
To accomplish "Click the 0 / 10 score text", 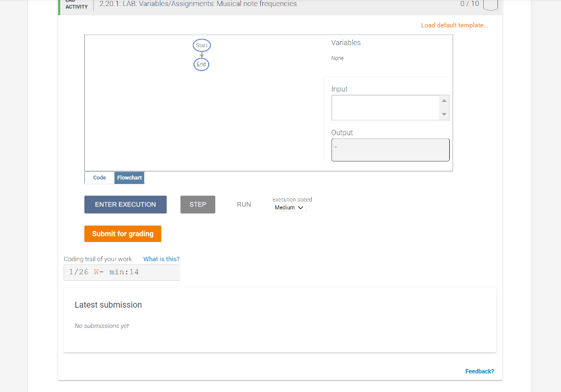I will 470,4.
